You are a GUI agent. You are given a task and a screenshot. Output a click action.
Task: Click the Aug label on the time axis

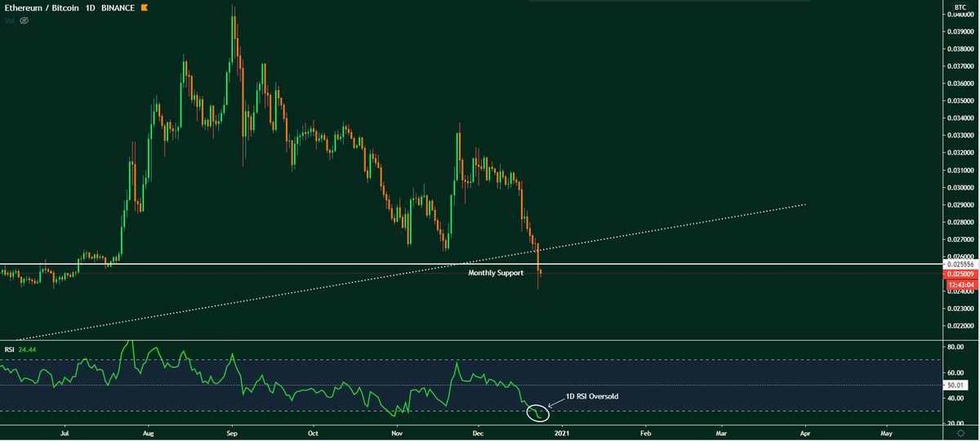148,433
